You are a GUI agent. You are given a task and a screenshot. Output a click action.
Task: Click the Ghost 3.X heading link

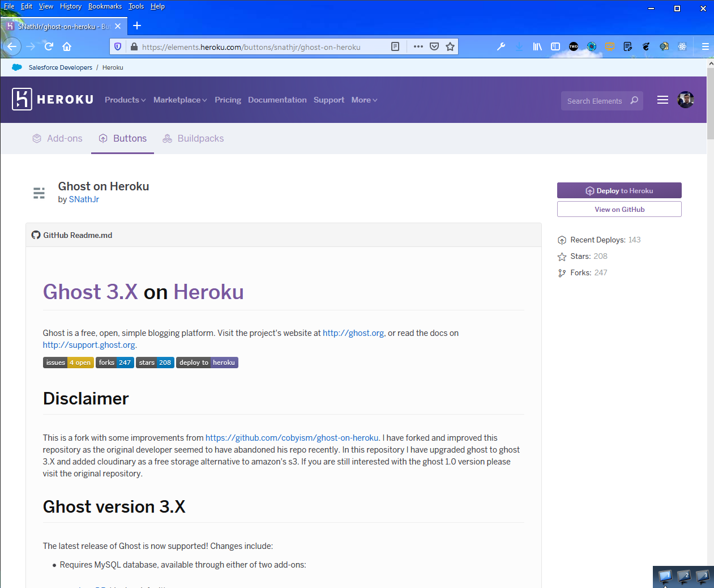click(x=91, y=292)
